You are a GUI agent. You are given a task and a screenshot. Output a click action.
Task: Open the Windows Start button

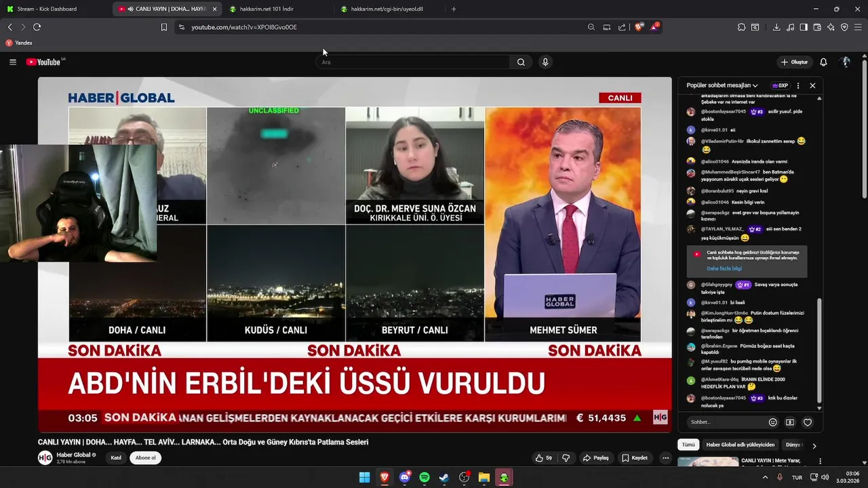[x=364, y=477]
